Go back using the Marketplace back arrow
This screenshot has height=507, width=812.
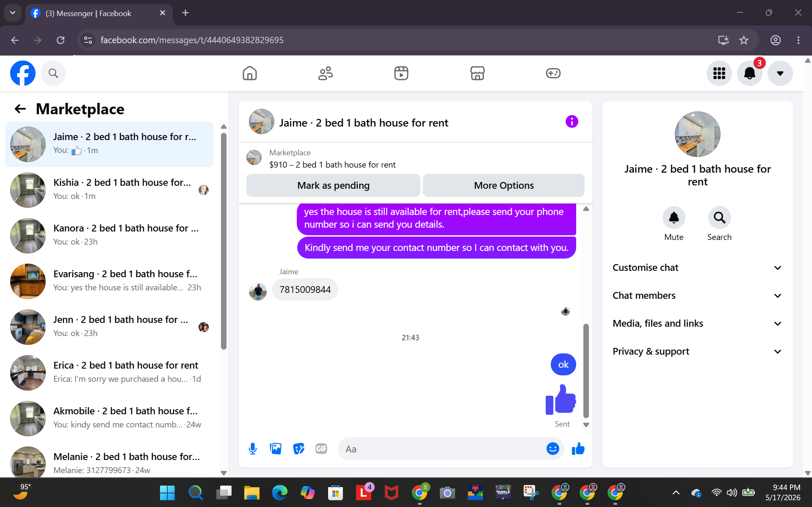pos(20,109)
